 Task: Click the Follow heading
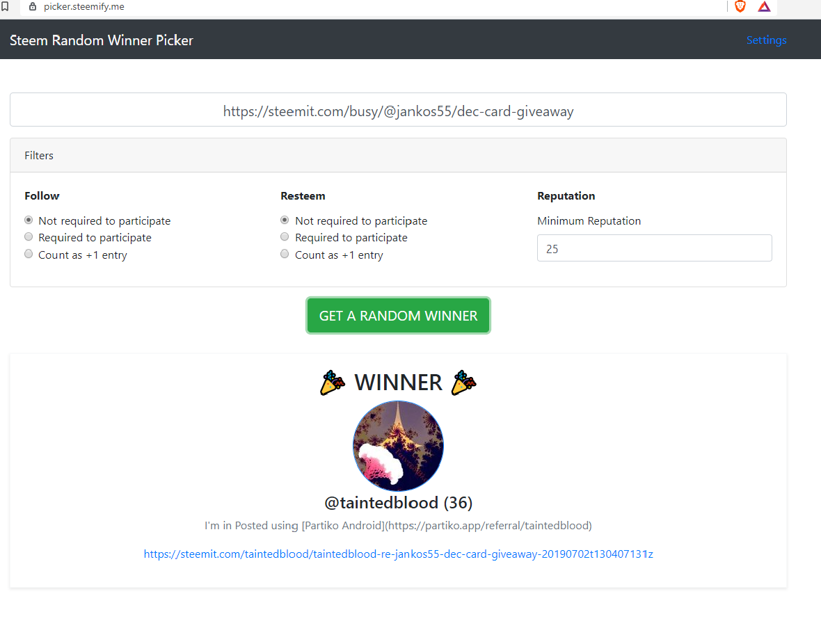click(42, 196)
